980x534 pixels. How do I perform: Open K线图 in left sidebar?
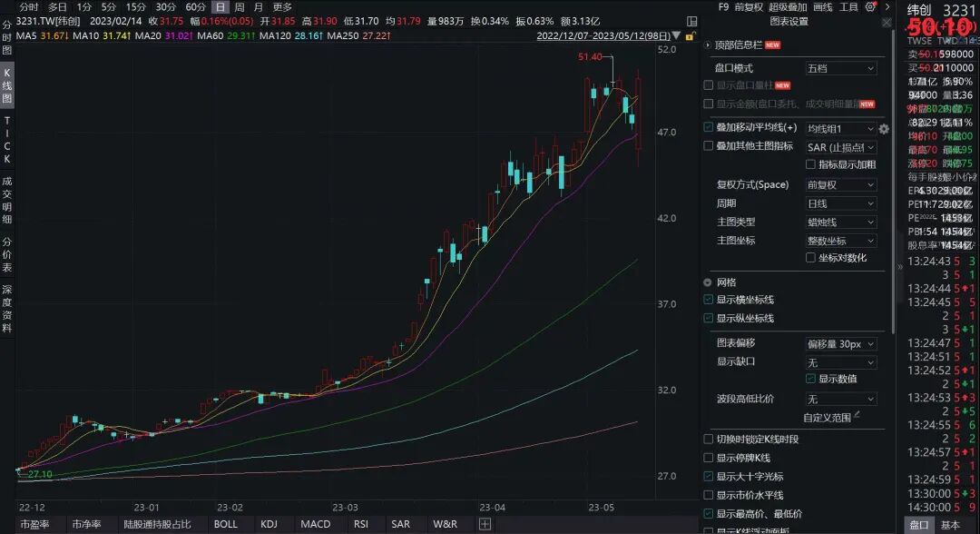click(x=7, y=85)
